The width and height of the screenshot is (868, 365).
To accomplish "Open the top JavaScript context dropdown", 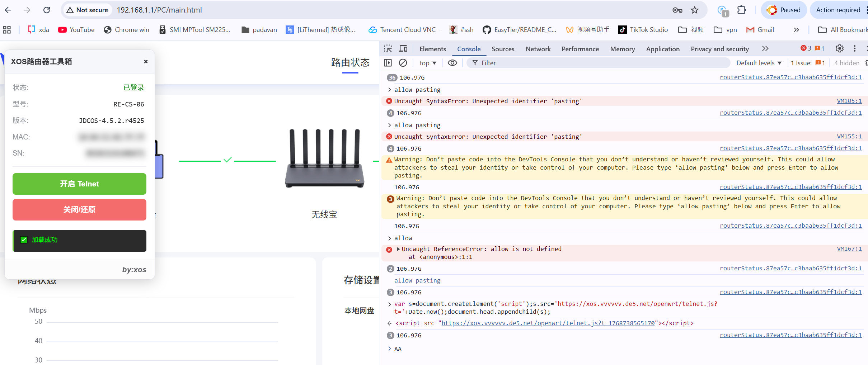I will pos(428,63).
